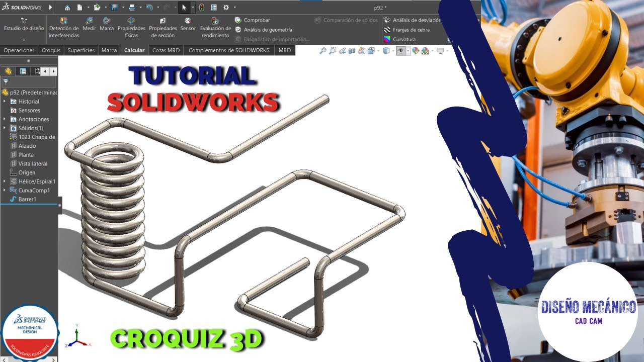Click Zoom to area icon
The image size is (644, 362).
click(x=333, y=51)
